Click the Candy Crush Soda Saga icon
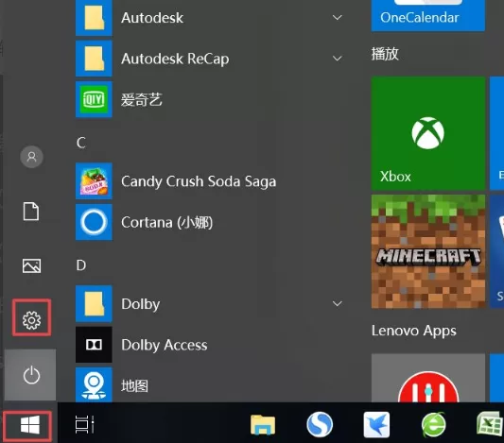 click(x=94, y=181)
